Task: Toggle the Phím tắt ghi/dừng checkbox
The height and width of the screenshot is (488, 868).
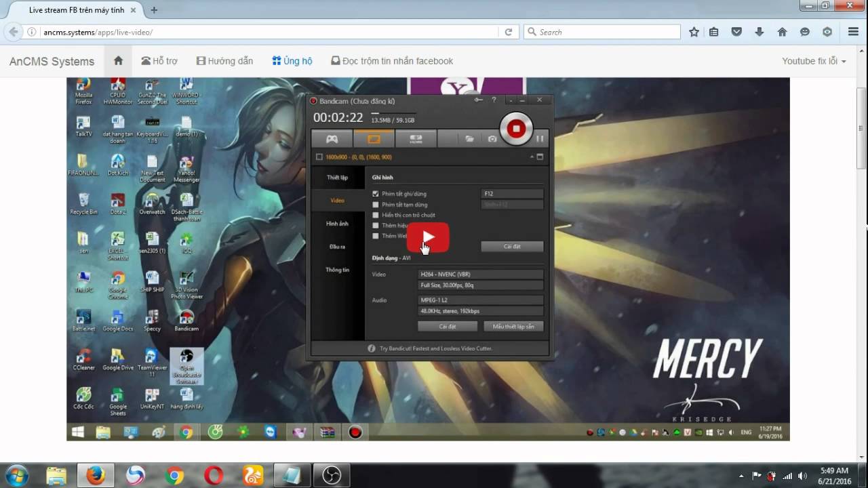Action: pos(376,194)
